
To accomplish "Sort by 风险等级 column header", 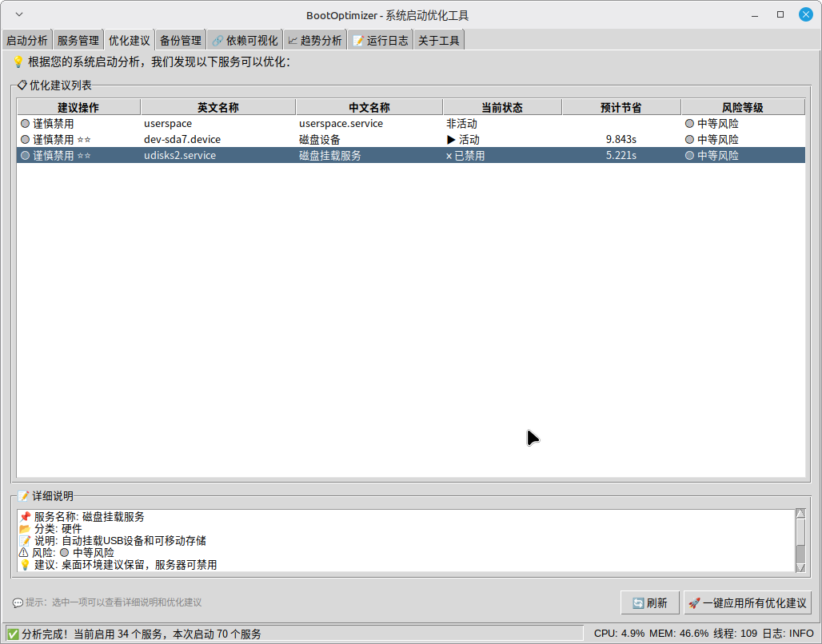I will (x=743, y=107).
